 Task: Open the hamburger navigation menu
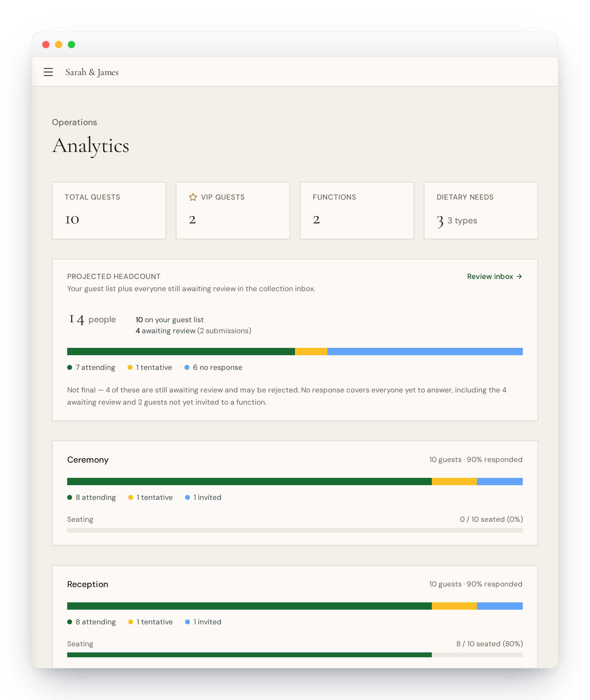coord(48,72)
